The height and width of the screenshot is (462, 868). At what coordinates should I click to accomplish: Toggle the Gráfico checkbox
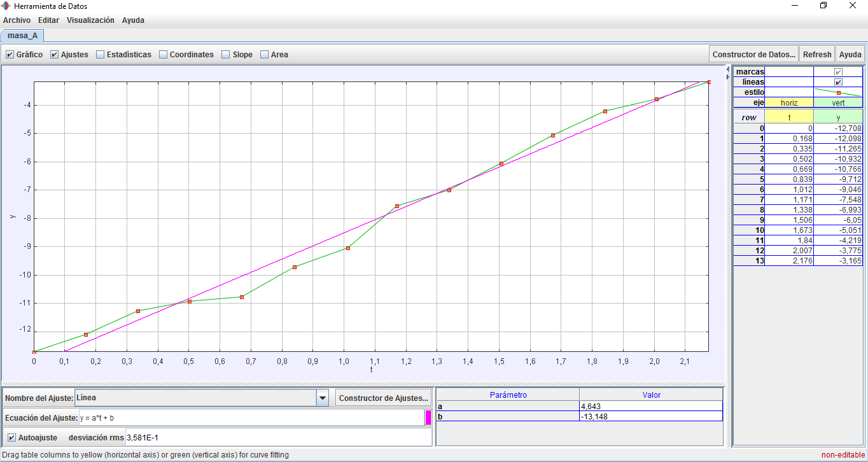point(10,55)
